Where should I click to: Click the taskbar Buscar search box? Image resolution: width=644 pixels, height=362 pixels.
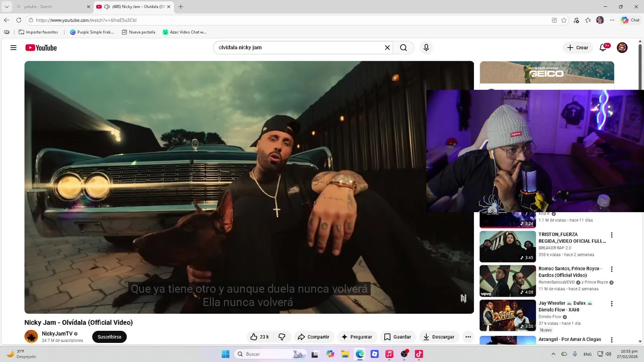click(270, 354)
